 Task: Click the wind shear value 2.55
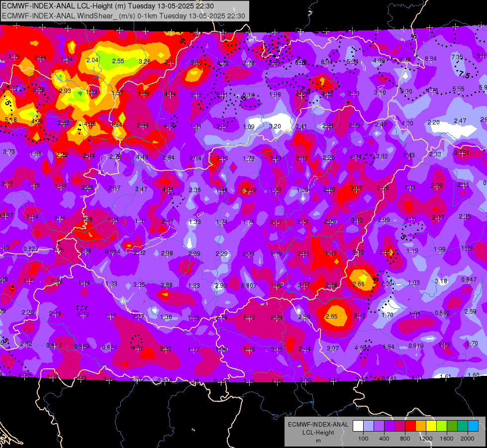tap(118, 61)
